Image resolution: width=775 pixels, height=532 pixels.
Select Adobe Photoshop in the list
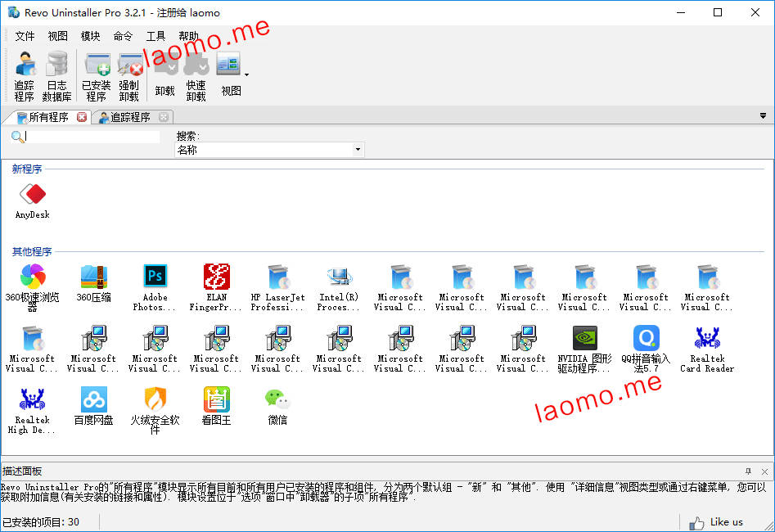[155, 287]
